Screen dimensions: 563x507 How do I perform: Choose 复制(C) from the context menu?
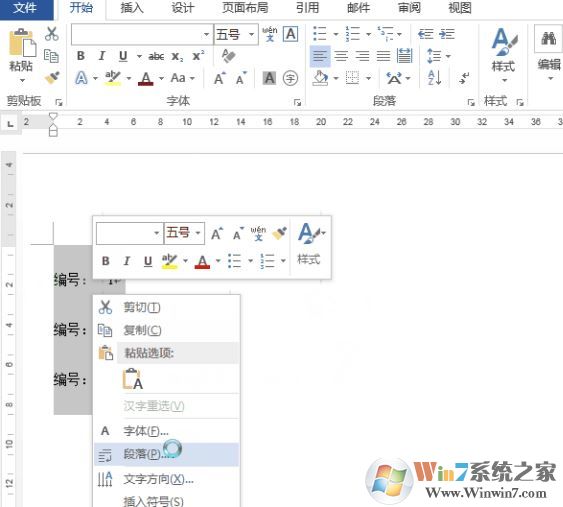[x=166, y=330]
